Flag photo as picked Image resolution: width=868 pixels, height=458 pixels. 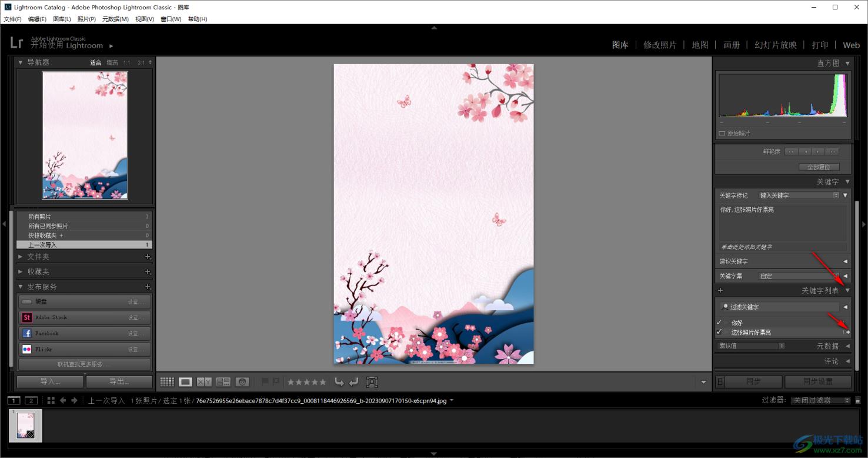(265, 382)
